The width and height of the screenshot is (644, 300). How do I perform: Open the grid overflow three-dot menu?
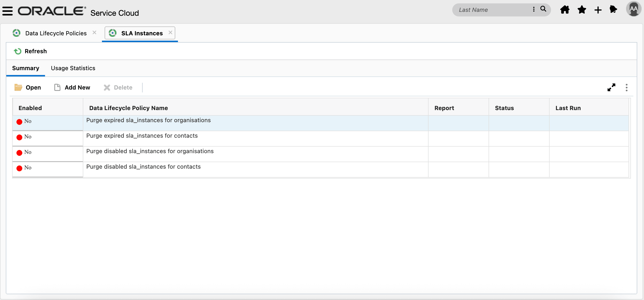[x=627, y=87]
